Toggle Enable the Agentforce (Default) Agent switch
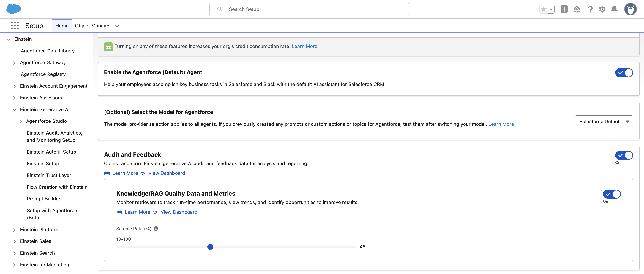This screenshot has height=274, width=644. [624, 73]
